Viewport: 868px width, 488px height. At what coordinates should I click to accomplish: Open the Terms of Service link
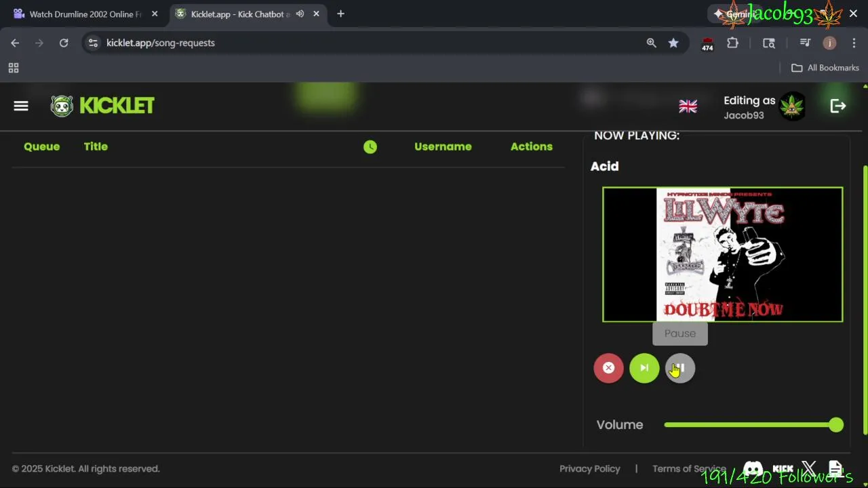(x=689, y=469)
